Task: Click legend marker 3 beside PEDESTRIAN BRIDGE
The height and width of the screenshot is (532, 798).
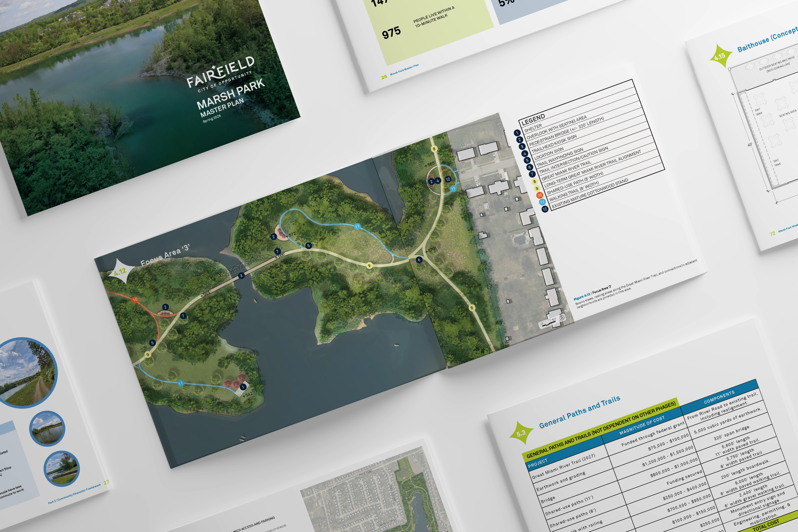Action: (522, 146)
